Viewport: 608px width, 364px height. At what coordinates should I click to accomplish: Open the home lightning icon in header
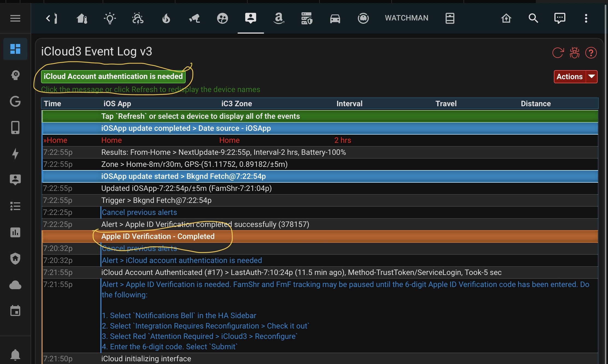[506, 18]
